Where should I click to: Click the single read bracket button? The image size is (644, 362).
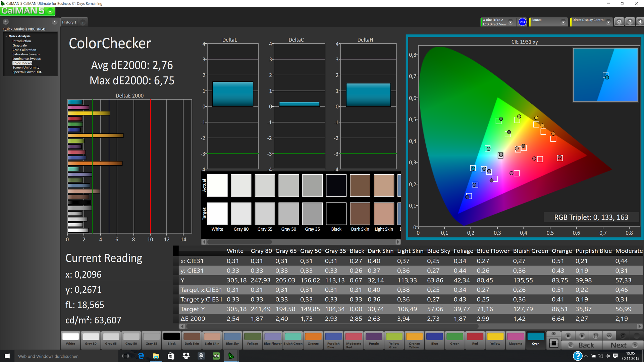pos(595,336)
